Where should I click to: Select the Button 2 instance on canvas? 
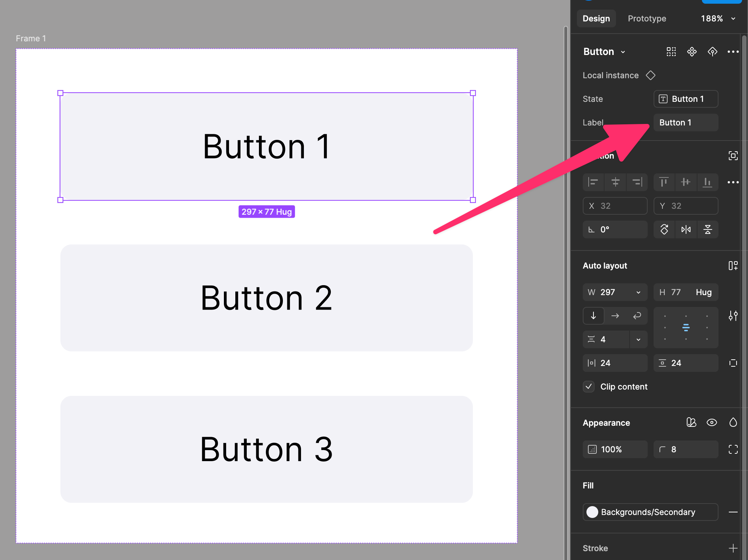click(266, 298)
